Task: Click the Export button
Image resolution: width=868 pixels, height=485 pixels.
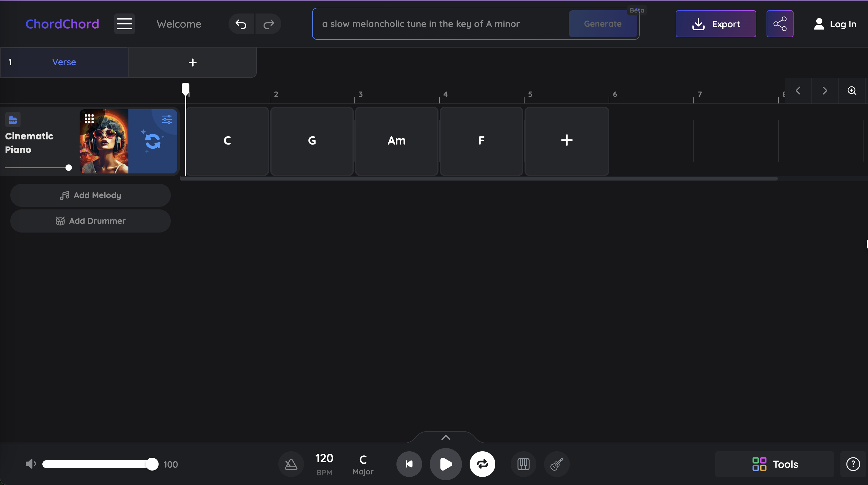Action: (x=716, y=24)
